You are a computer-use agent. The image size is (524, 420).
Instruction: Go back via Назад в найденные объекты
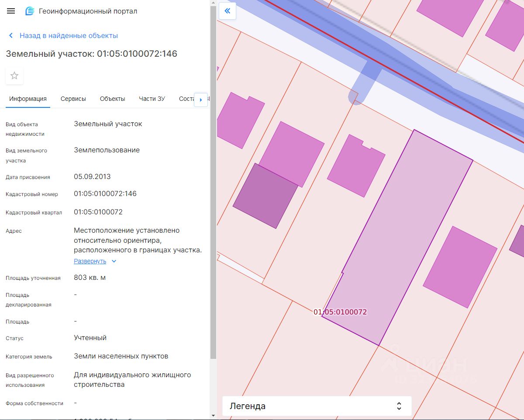click(x=69, y=35)
